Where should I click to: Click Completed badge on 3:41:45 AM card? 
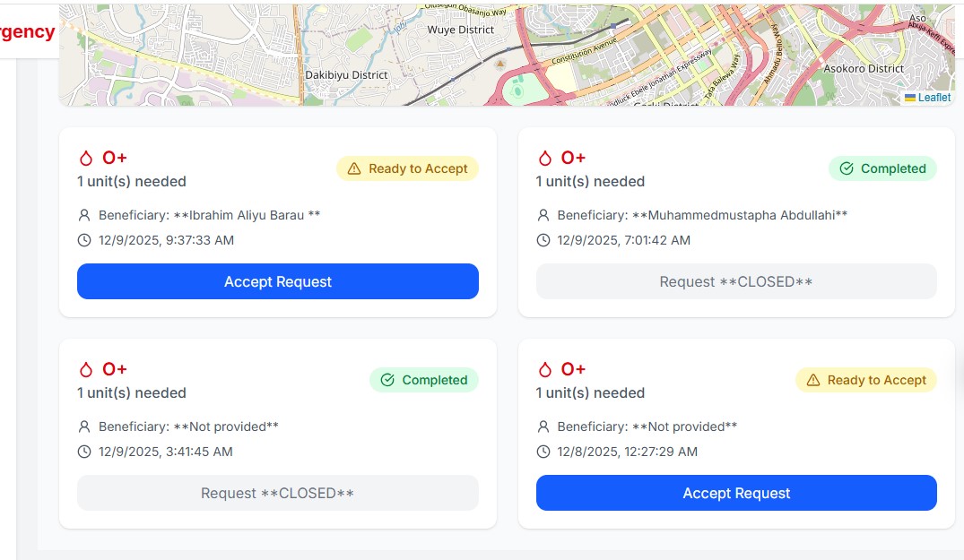coord(424,380)
